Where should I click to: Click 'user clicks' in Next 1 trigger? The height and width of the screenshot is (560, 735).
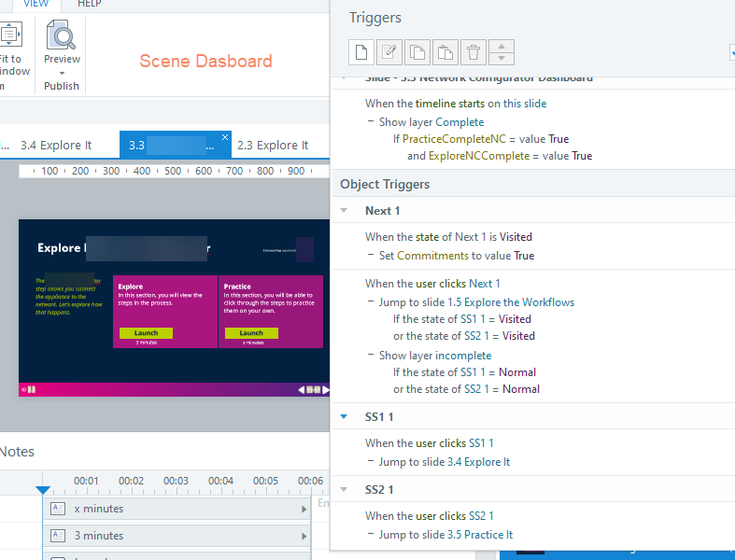(441, 284)
